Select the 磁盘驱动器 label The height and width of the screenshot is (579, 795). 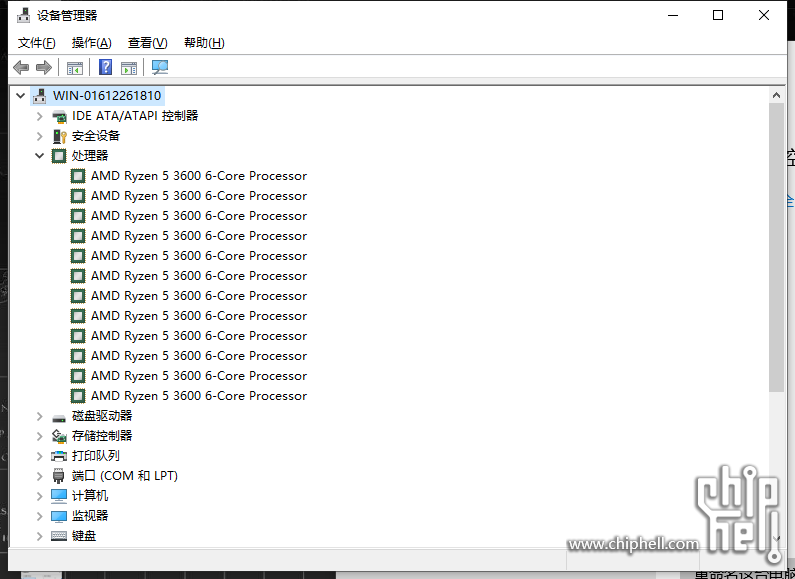point(102,416)
